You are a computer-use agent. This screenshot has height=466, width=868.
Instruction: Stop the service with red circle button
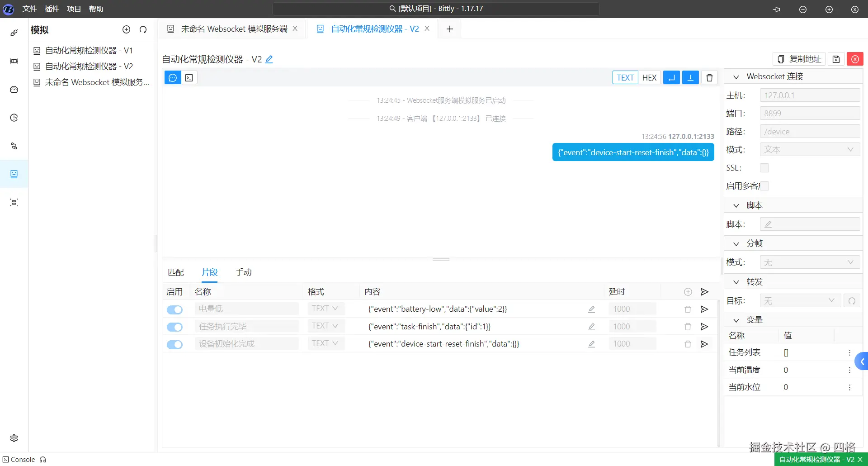pos(855,59)
